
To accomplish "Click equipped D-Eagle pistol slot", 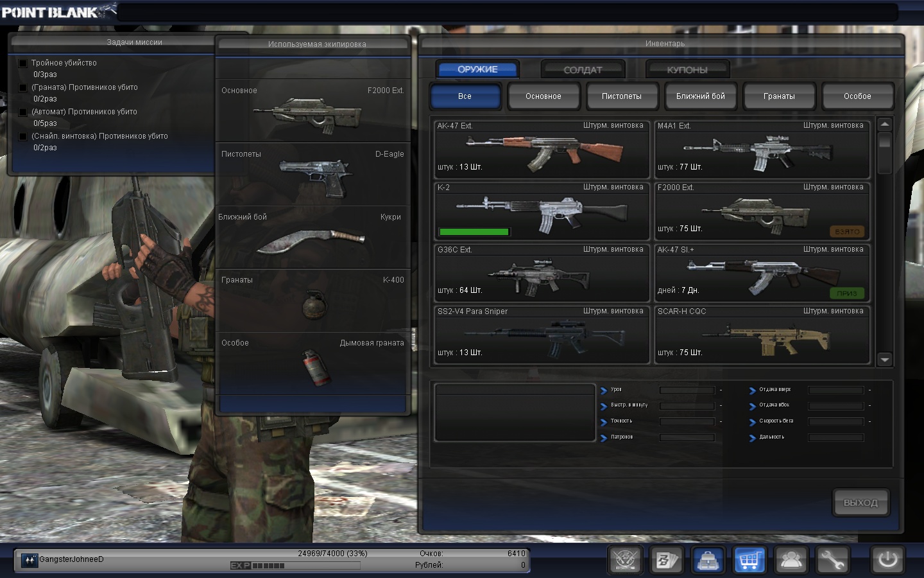I will point(312,174).
